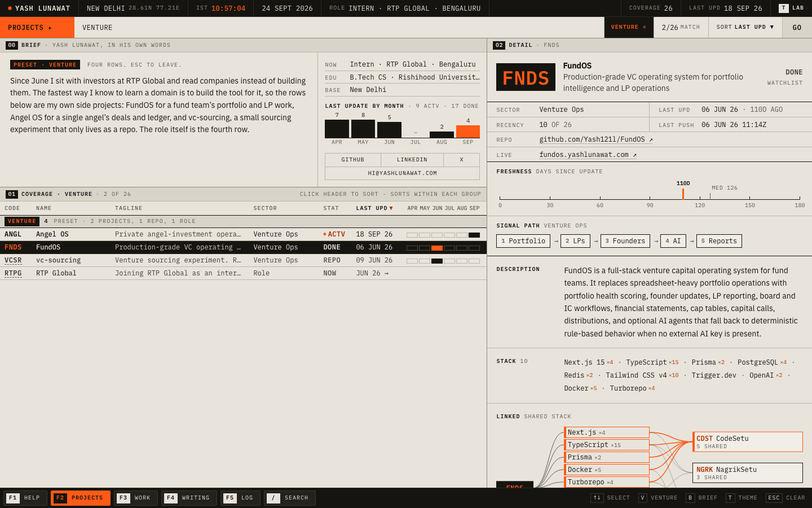Open the fundos.yashlunawat.com live link

point(588,155)
